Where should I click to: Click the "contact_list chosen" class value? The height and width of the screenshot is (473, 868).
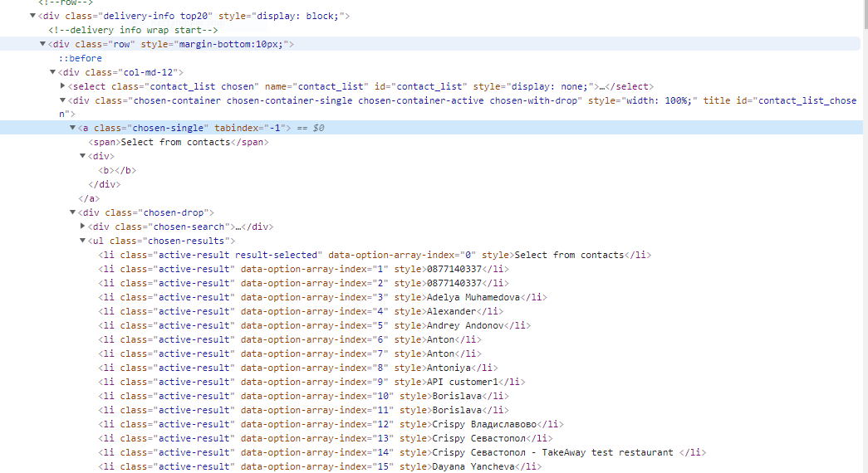click(x=202, y=86)
